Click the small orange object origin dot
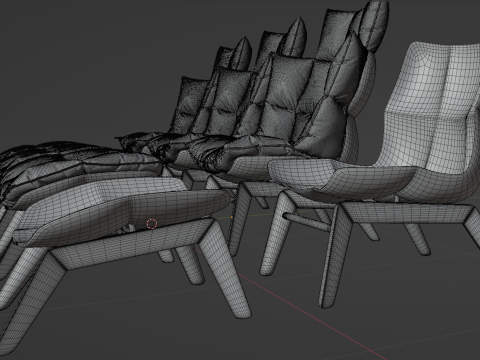 pyautogui.click(x=232, y=217)
